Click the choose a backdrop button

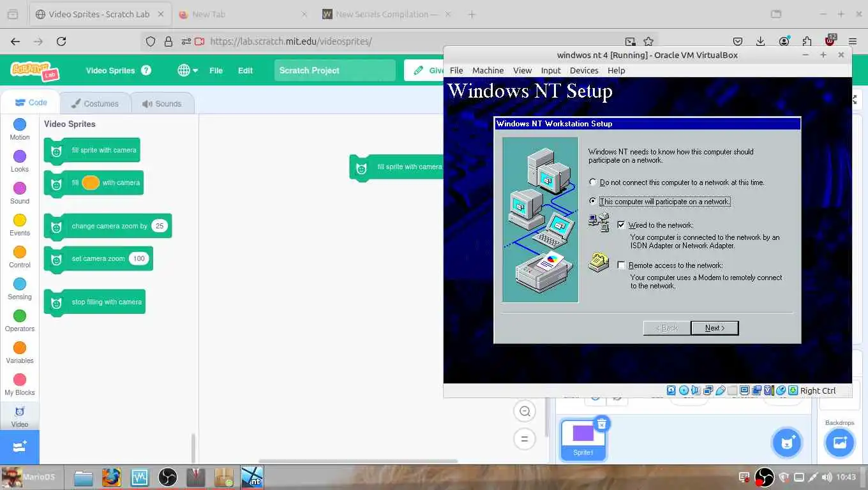[839, 442]
